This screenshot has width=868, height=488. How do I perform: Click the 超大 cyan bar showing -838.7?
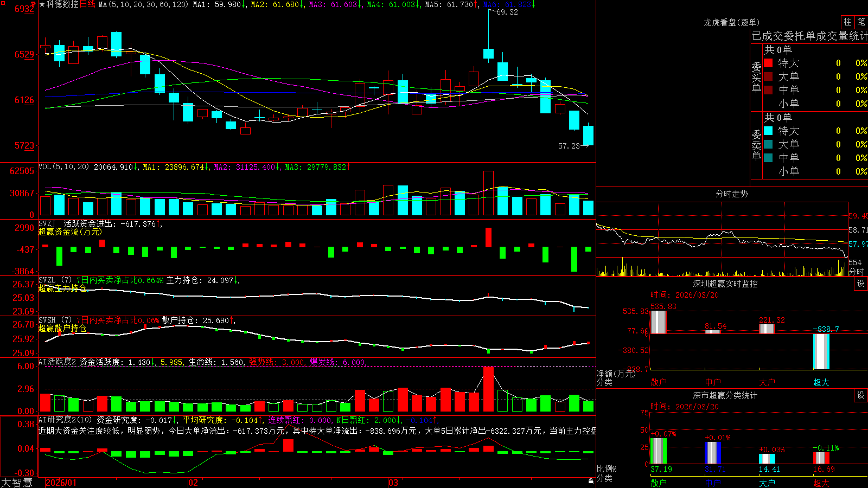pyautogui.click(x=821, y=351)
